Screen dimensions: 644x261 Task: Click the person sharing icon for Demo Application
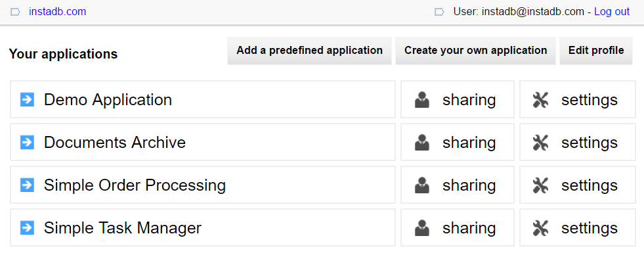point(422,100)
